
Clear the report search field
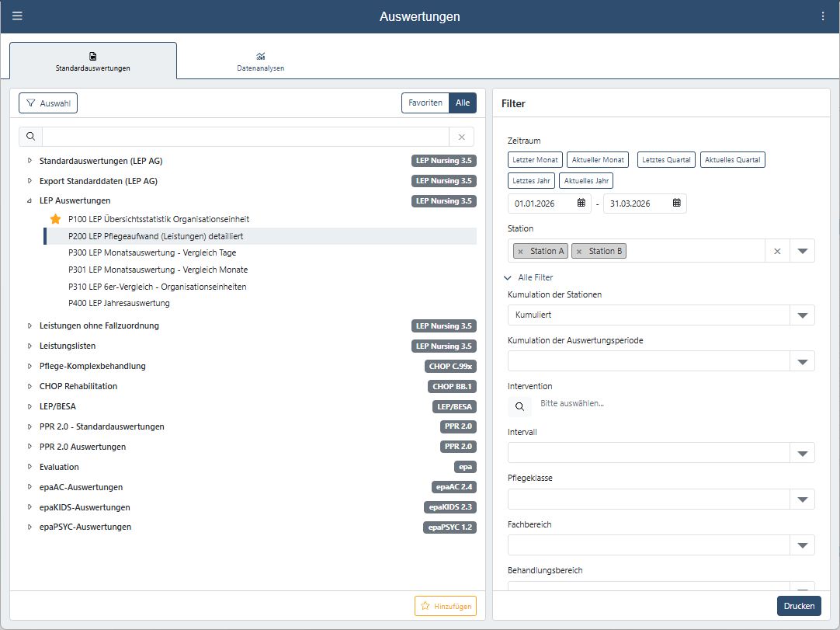pyautogui.click(x=462, y=137)
